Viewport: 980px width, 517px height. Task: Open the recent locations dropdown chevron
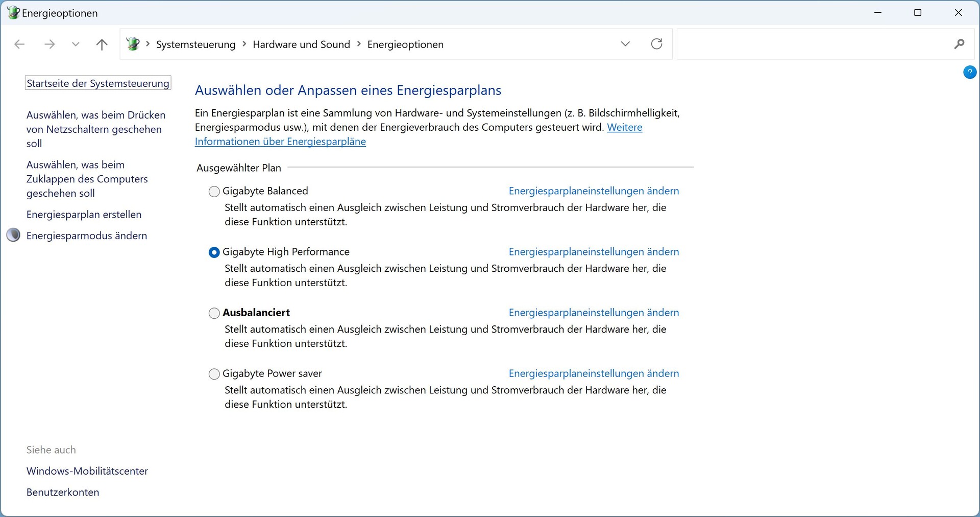tap(76, 44)
